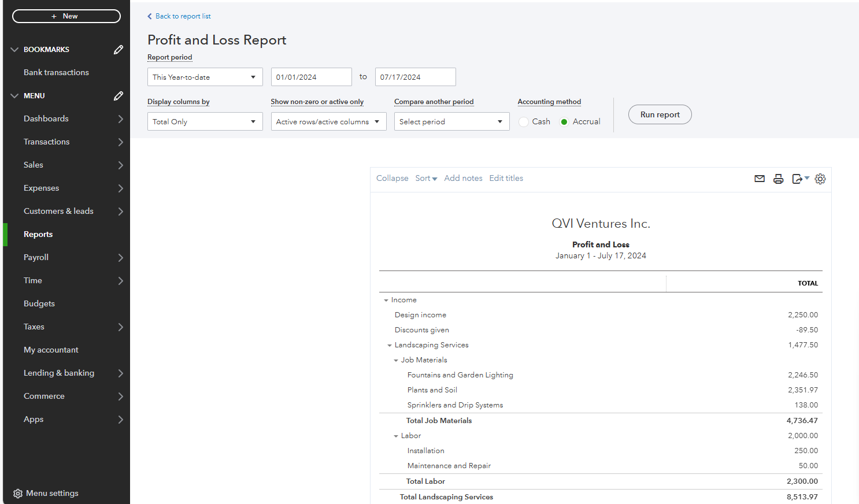Email the report via envelope icon
Screen dimensions: 859x504
[x=760, y=179]
